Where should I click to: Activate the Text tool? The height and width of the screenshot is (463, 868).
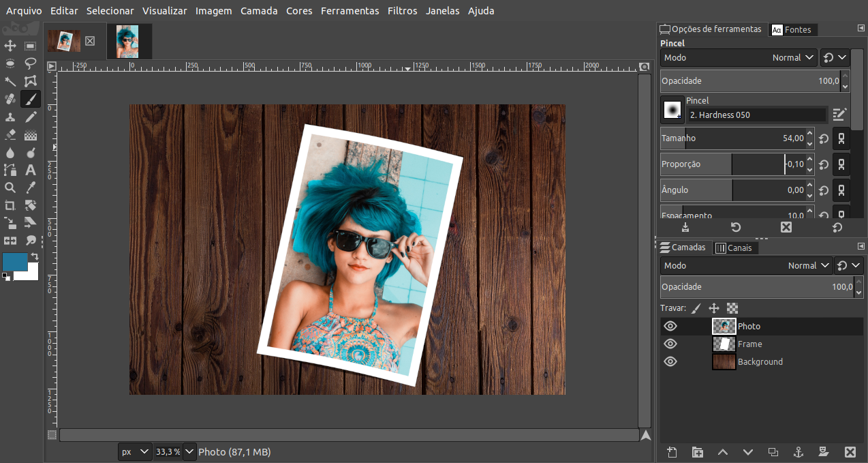(x=30, y=170)
